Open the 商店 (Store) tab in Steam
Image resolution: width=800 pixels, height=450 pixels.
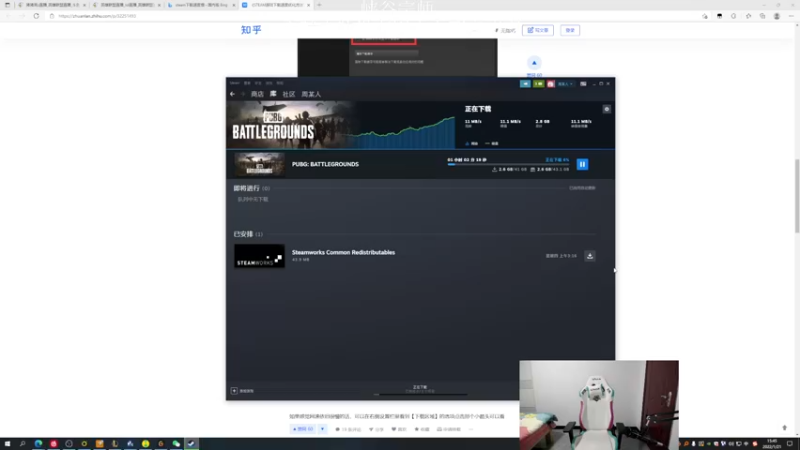coord(257,94)
